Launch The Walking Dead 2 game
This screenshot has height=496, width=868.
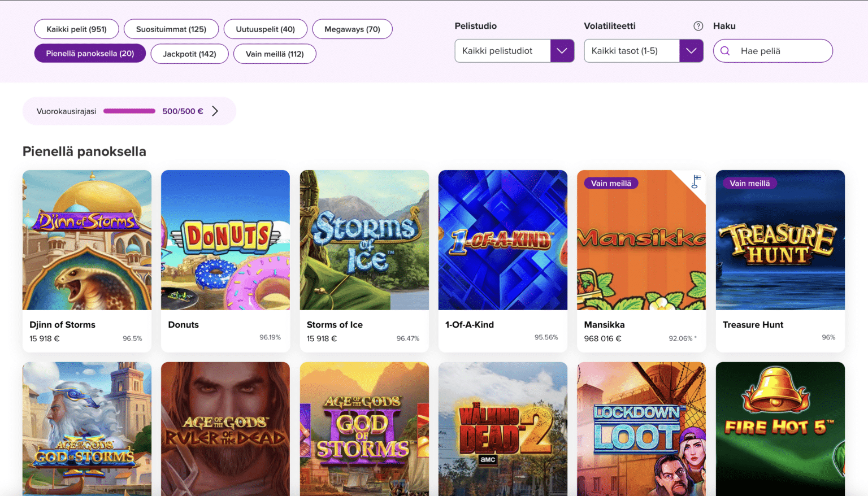(503, 429)
